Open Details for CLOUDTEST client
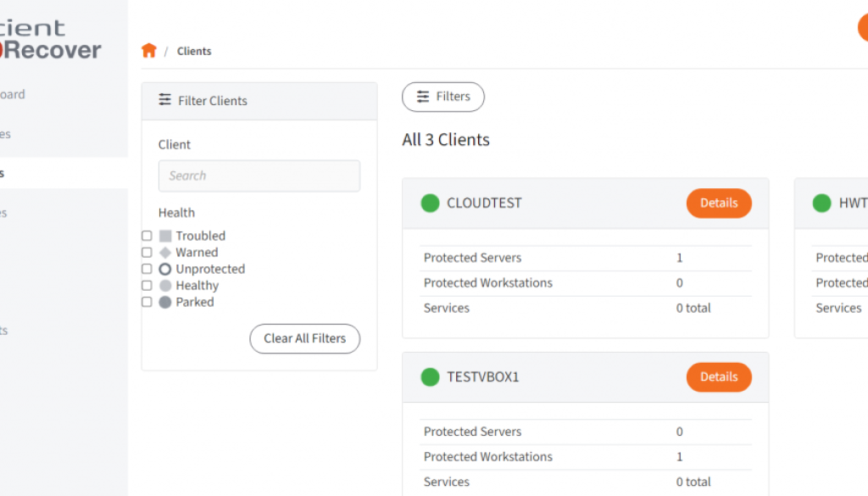 719,203
